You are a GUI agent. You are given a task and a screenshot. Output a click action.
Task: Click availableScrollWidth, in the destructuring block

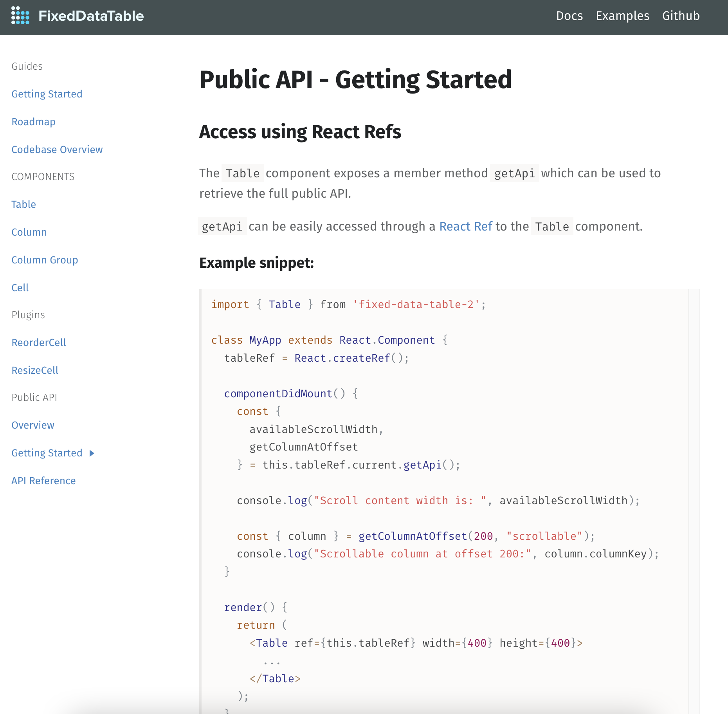point(316,429)
